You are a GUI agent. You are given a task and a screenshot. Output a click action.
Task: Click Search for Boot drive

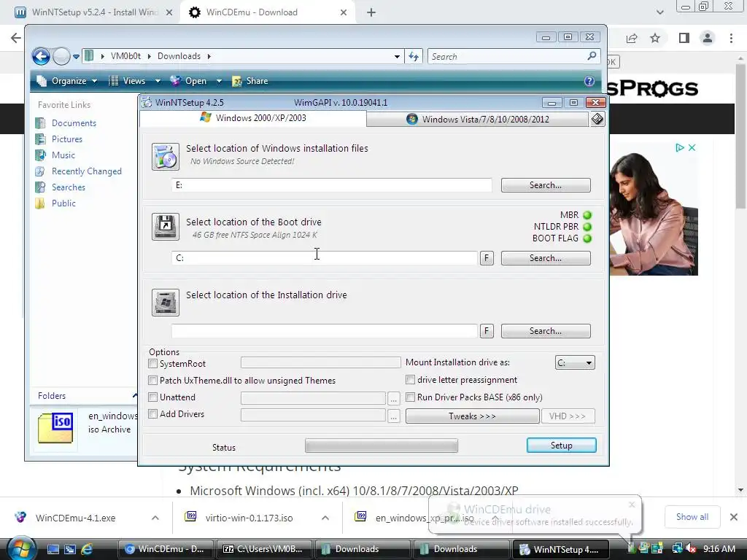pos(546,258)
